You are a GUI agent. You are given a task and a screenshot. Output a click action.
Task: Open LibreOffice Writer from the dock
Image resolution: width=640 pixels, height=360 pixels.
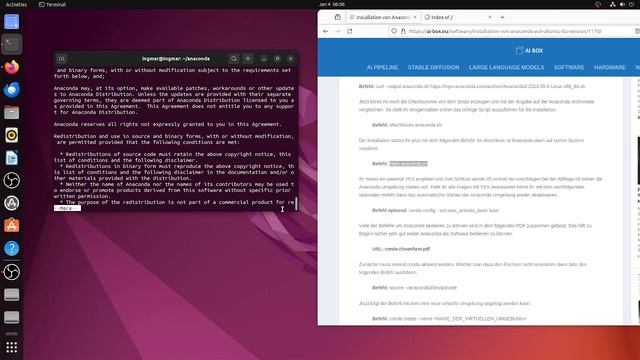11,158
